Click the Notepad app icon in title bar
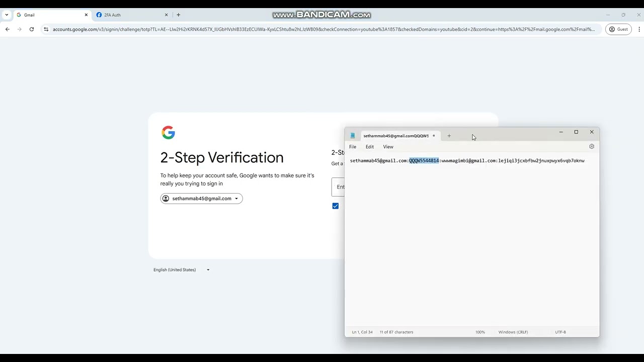The width and height of the screenshot is (644, 362). (353, 136)
